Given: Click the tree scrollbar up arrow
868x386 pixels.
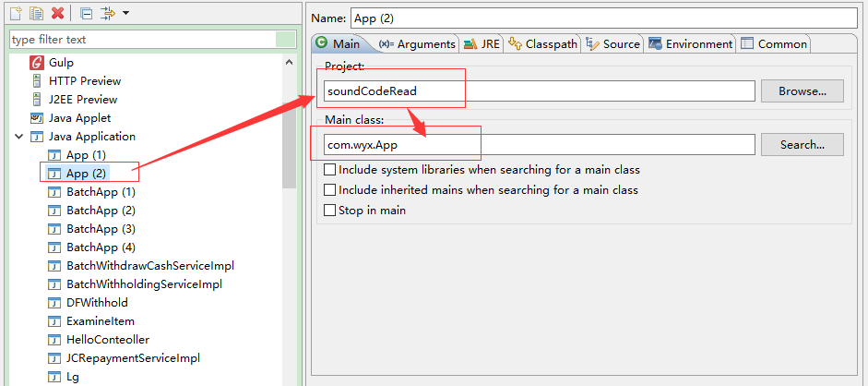Looking at the screenshot, I should tap(289, 62).
